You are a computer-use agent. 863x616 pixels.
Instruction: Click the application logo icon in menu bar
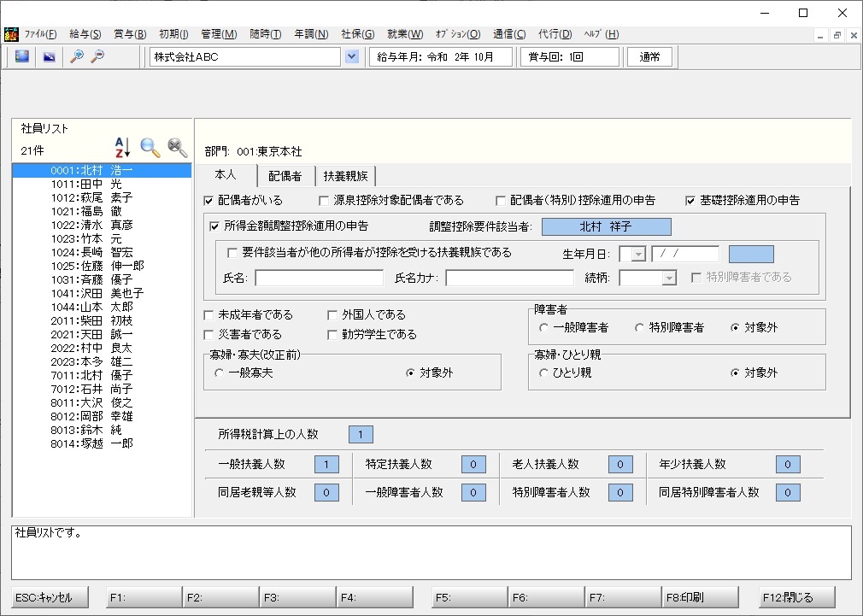click(x=11, y=34)
